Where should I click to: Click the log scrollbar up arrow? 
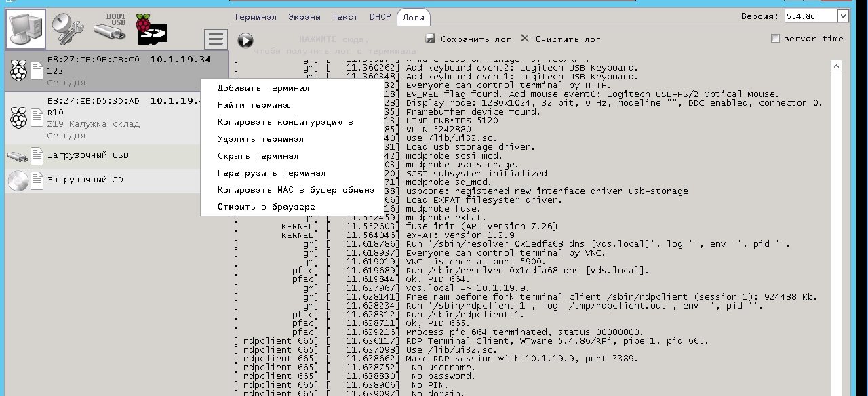(836, 66)
